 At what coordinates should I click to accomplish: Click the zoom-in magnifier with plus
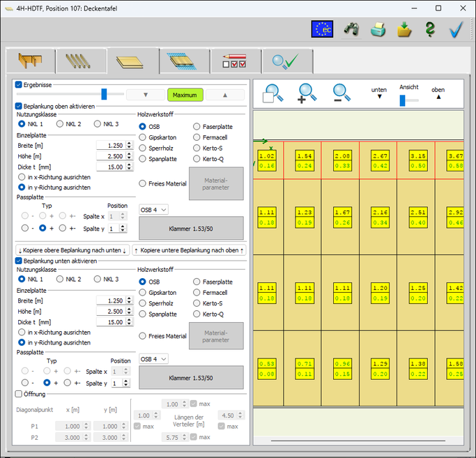point(307,93)
